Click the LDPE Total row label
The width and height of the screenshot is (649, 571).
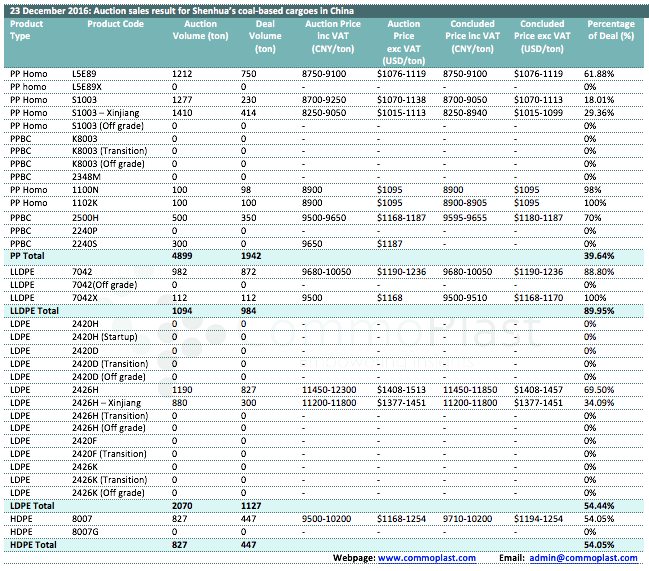tap(32, 506)
